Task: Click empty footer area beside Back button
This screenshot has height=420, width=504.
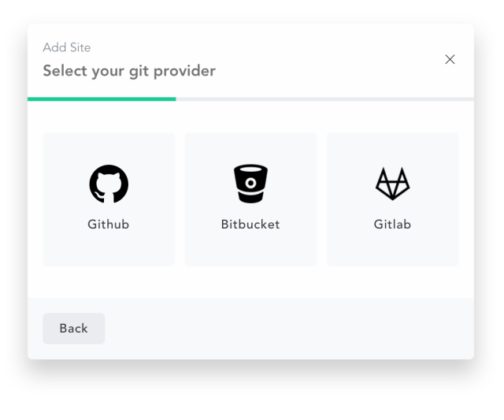Action: click(x=289, y=329)
